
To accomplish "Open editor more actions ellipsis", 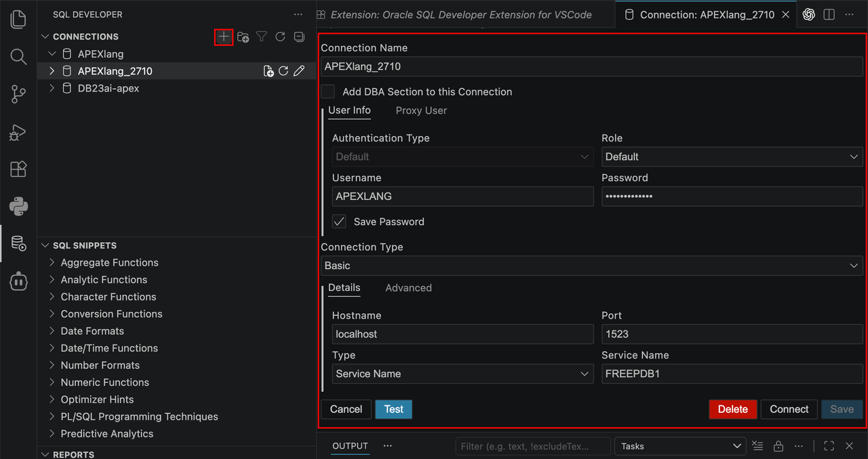I will pyautogui.click(x=849, y=14).
